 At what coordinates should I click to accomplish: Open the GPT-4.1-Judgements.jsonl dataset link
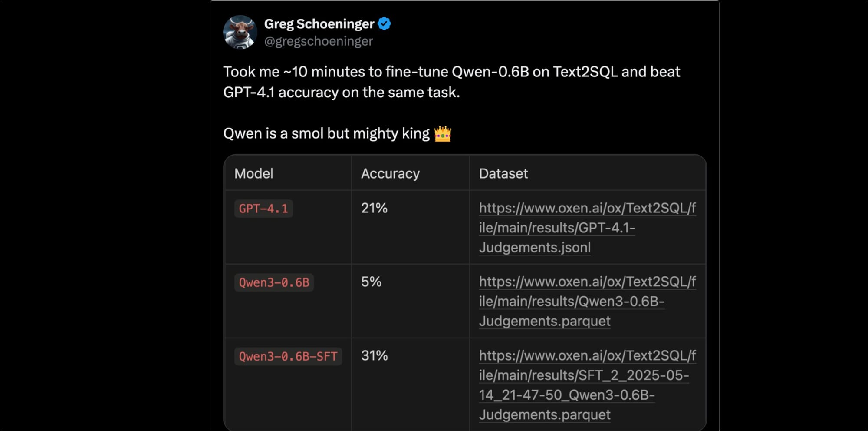(x=587, y=228)
